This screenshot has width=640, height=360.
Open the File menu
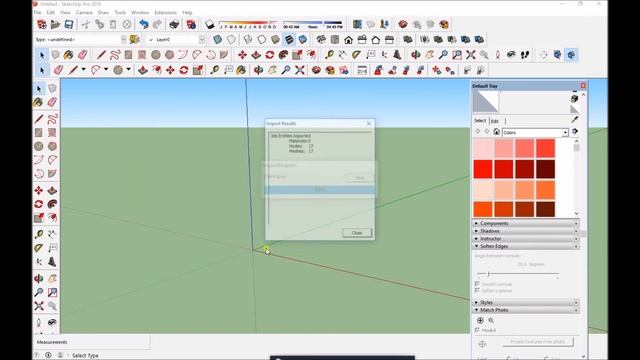click(38, 13)
